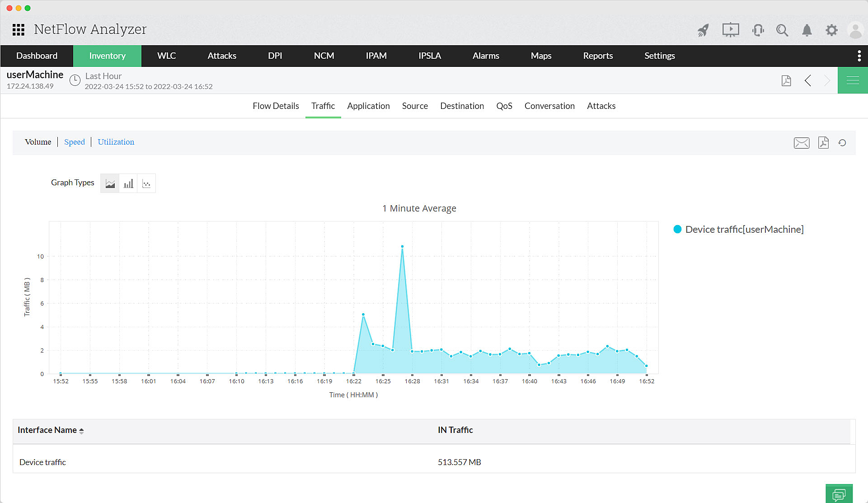Open the presentation screen icon
Image resolution: width=868 pixels, height=503 pixels.
point(730,30)
